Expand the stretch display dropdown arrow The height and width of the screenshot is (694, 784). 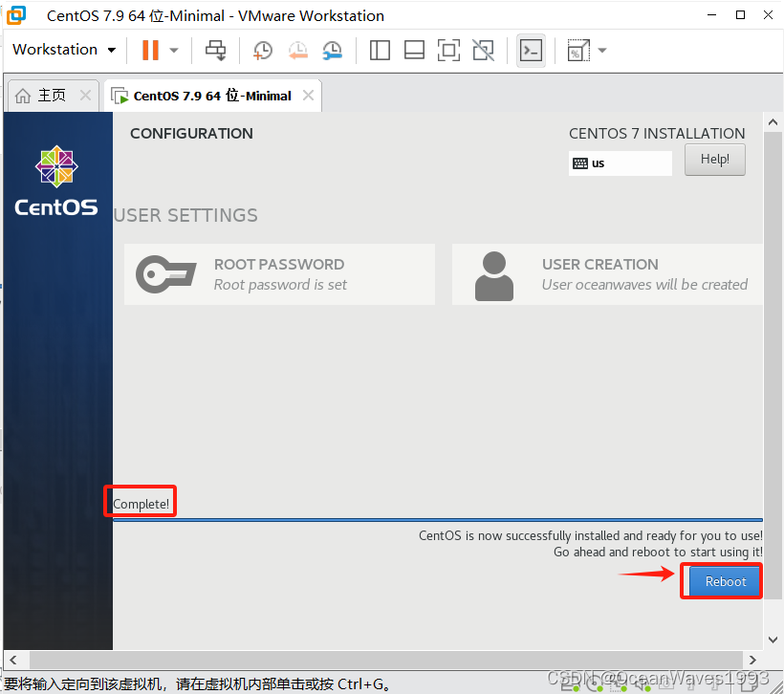[x=602, y=50]
